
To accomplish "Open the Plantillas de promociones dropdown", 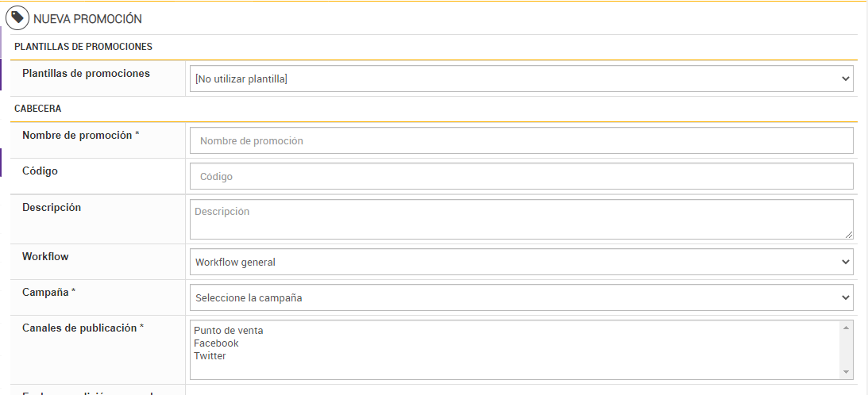I will [x=521, y=79].
